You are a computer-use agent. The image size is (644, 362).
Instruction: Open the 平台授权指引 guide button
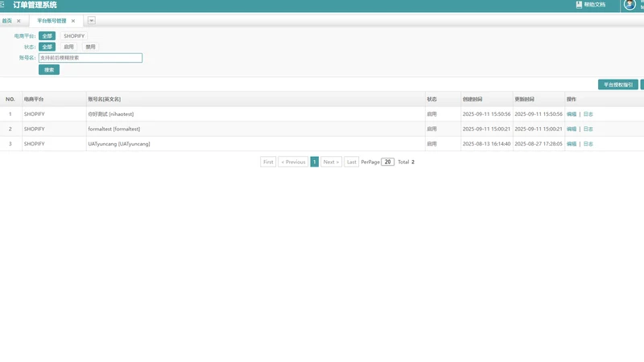618,84
